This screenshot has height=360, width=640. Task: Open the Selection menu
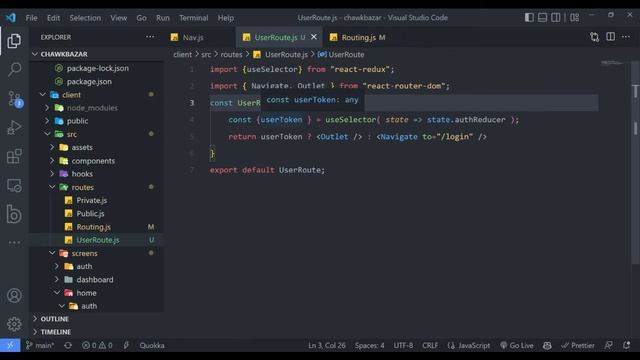coord(85,18)
